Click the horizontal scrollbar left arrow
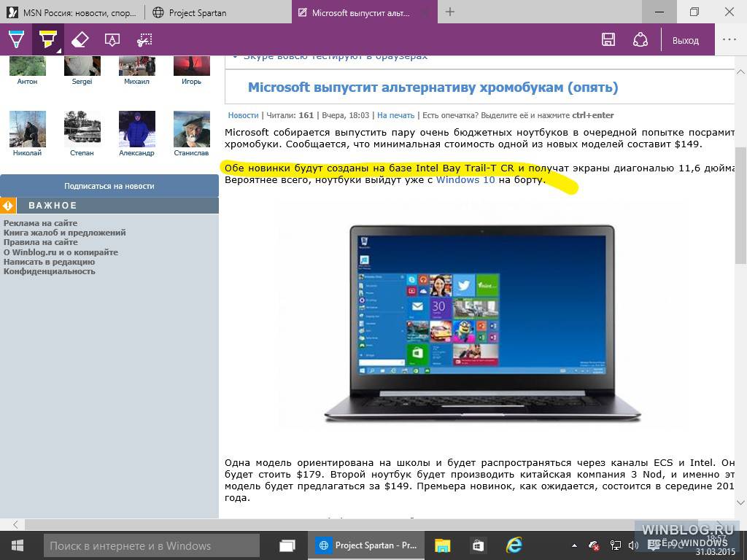747x560 pixels. pos(15,524)
